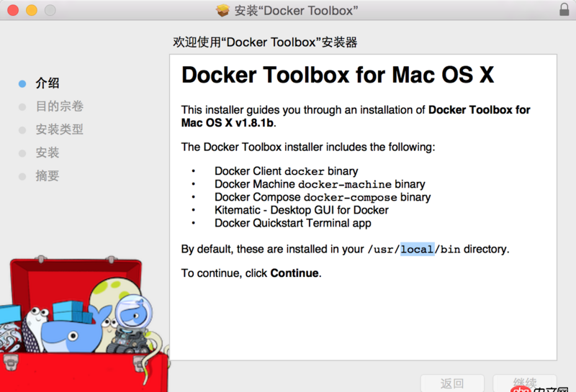
Task: Select the 介绍 step in sidebar
Action: coord(47,83)
